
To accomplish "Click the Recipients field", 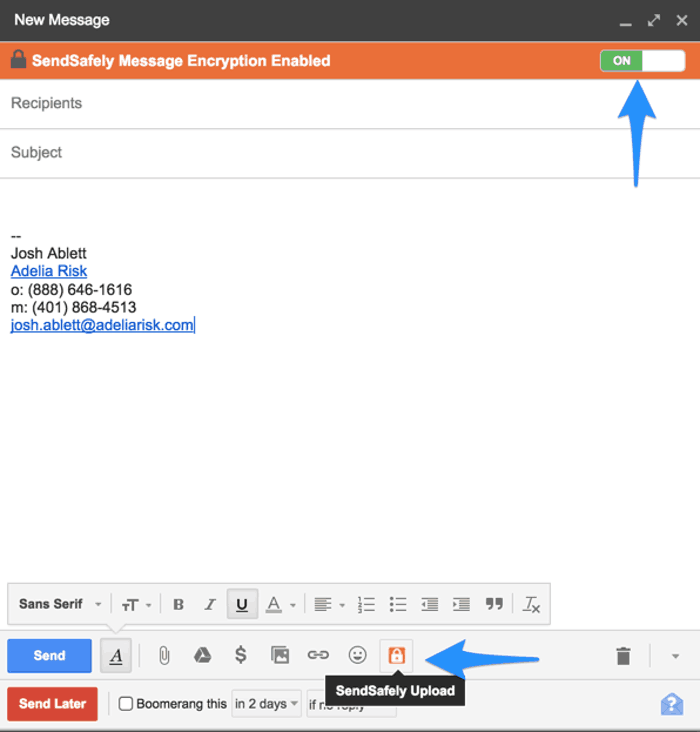I will pyautogui.click(x=350, y=103).
